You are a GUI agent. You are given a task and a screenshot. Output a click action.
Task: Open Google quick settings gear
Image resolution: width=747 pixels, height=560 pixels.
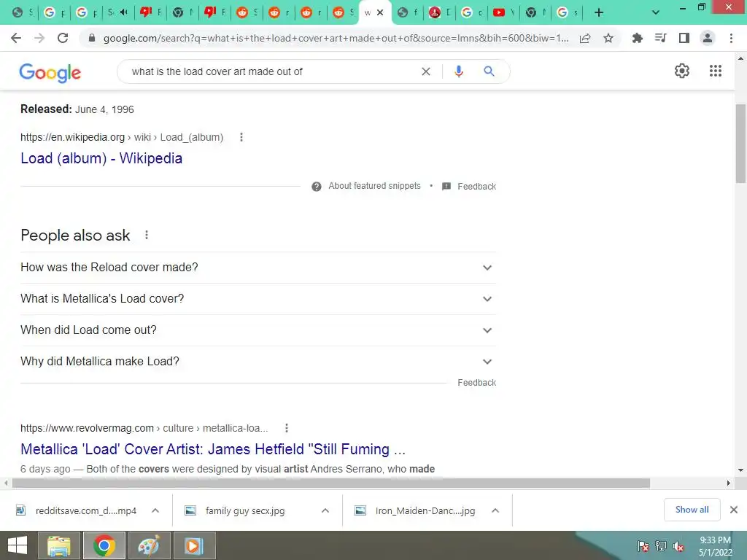682,71
